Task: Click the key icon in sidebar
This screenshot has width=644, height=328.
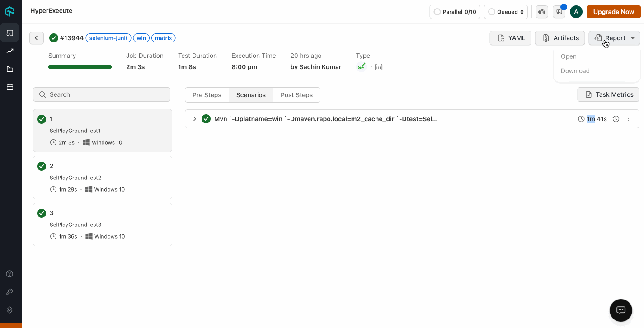Action: pyautogui.click(x=9, y=292)
